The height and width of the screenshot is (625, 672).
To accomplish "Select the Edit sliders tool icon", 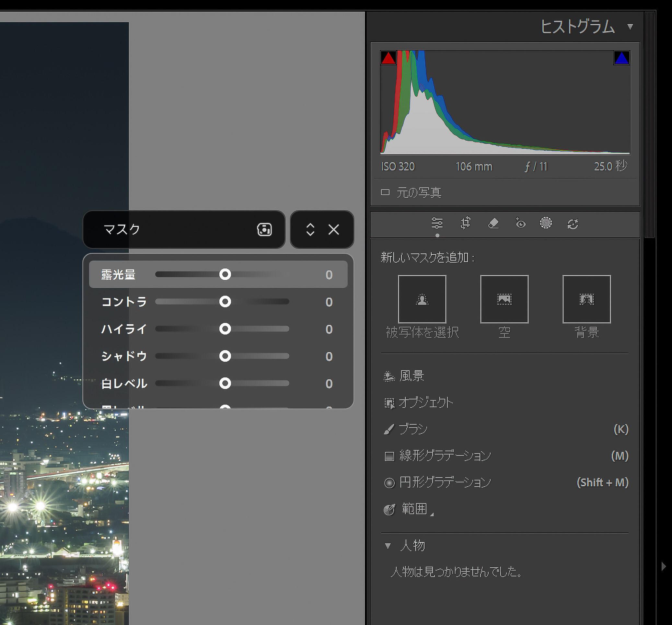I will point(437,224).
